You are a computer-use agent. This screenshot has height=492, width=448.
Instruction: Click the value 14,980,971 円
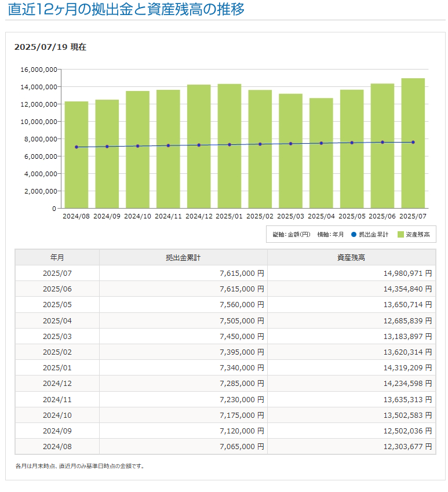[407, 274]
